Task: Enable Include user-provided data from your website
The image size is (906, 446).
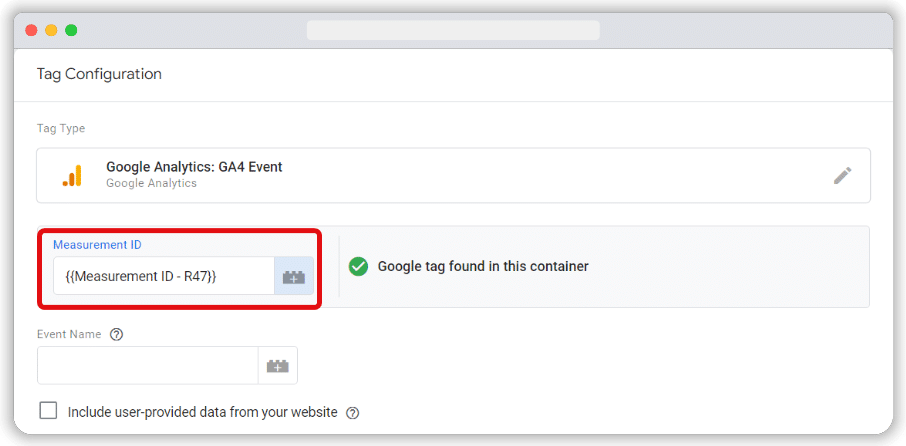Action: point(49,411)
